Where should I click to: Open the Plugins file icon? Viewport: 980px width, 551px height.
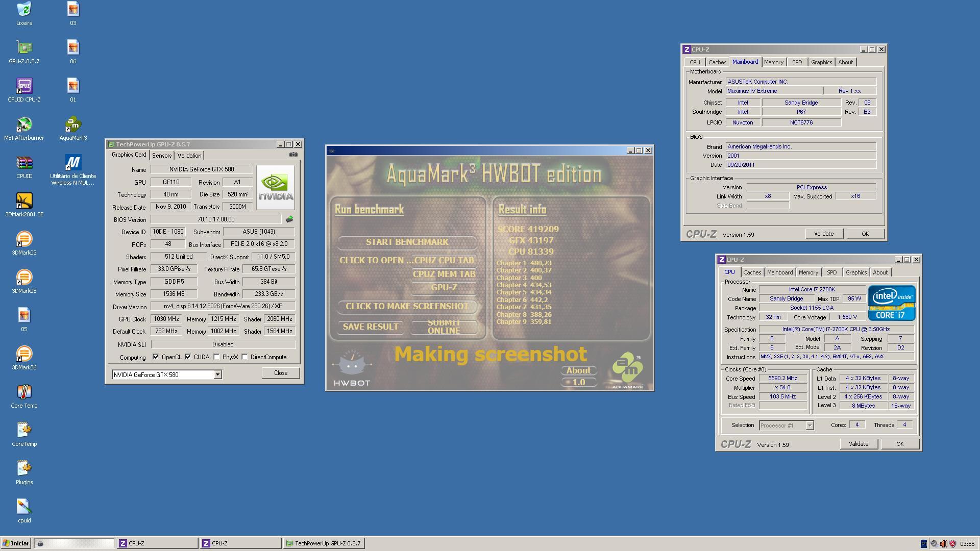[24, 473]
